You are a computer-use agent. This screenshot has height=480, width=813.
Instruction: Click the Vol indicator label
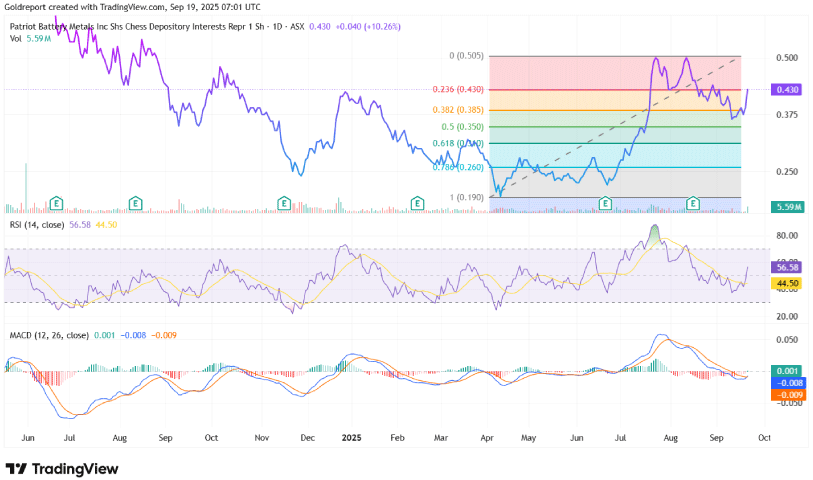click(16, 38)
